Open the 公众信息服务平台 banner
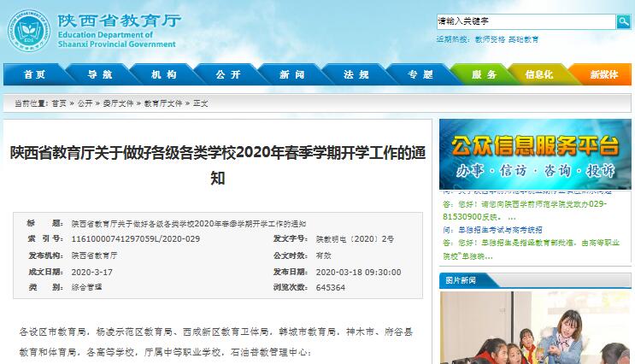635x364 pixels. tap(535, 155)
